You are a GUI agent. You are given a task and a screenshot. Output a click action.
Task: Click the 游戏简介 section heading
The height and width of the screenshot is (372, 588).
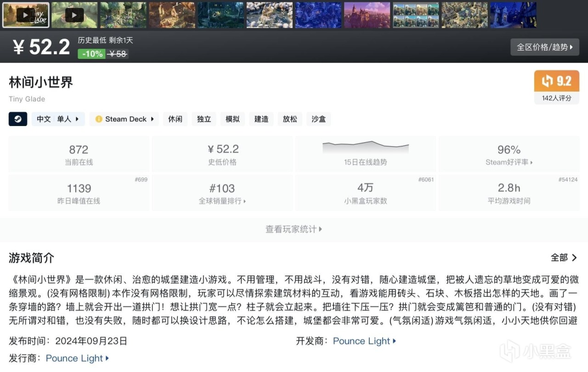tap(32, 258)
